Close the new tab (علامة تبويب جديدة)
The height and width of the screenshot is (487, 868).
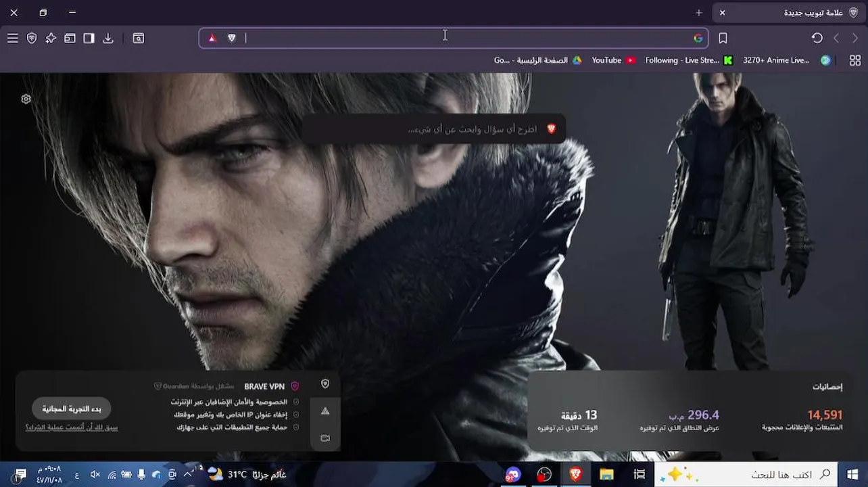point(722,13)
